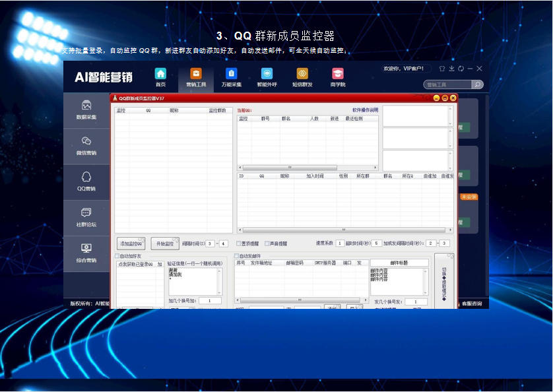
Task: Click the 切换提醒模式 vertical button
Action: 444,282
